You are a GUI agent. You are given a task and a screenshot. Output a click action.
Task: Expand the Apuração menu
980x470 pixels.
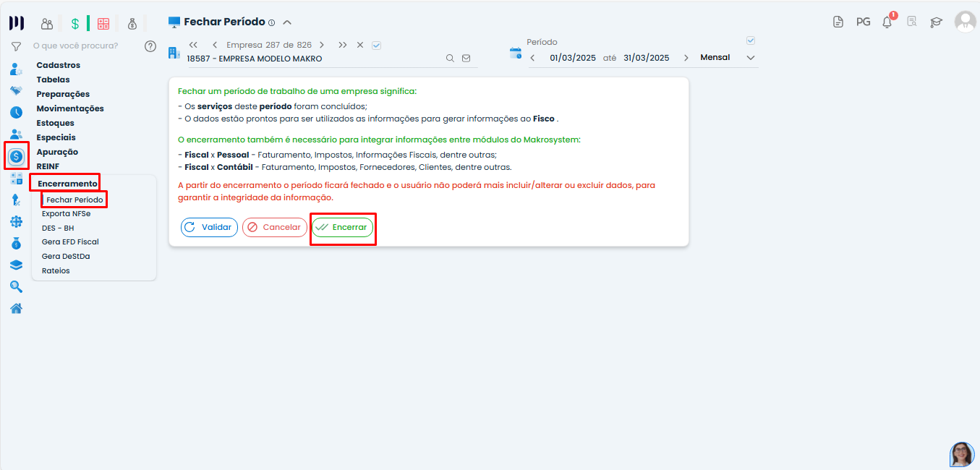[57, 152]
